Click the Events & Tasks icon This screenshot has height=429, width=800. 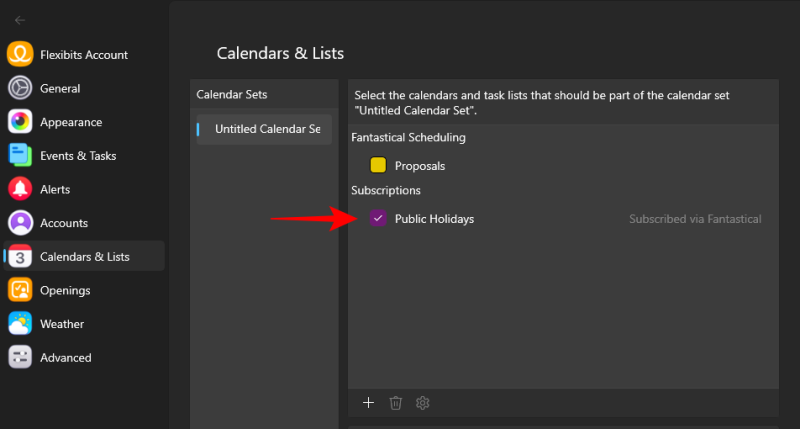coord(20,156)
